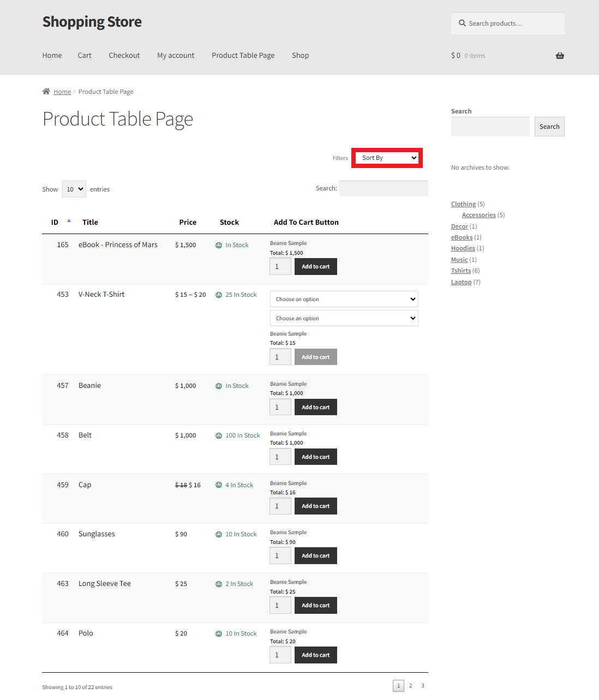The image size is (599, 700).
Task: Open Product Table Page menu item
Action: [243, 56]
